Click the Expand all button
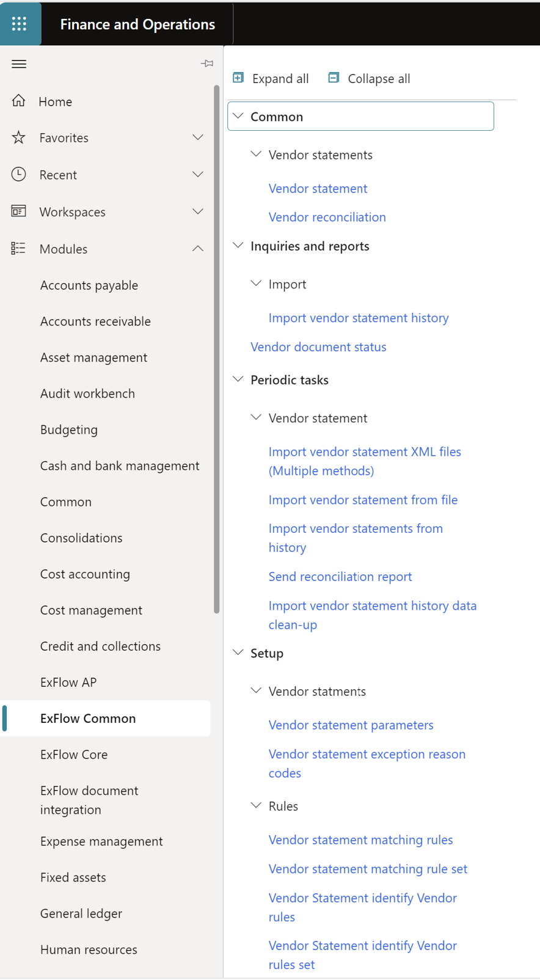 pos(272,78)
